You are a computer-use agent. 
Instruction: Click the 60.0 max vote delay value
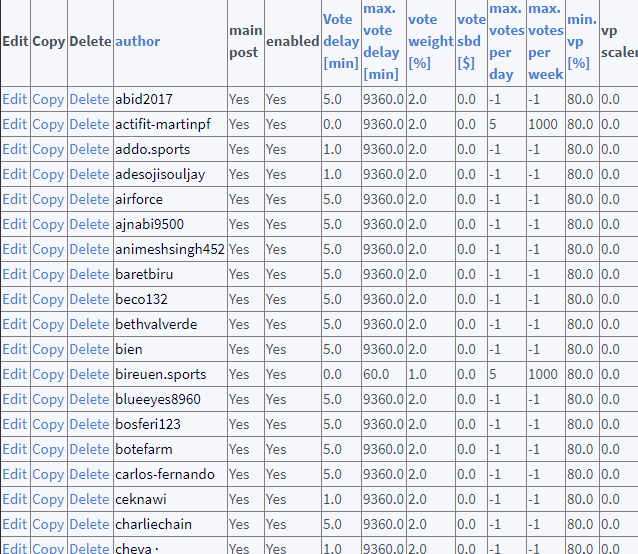pos(376,374)
